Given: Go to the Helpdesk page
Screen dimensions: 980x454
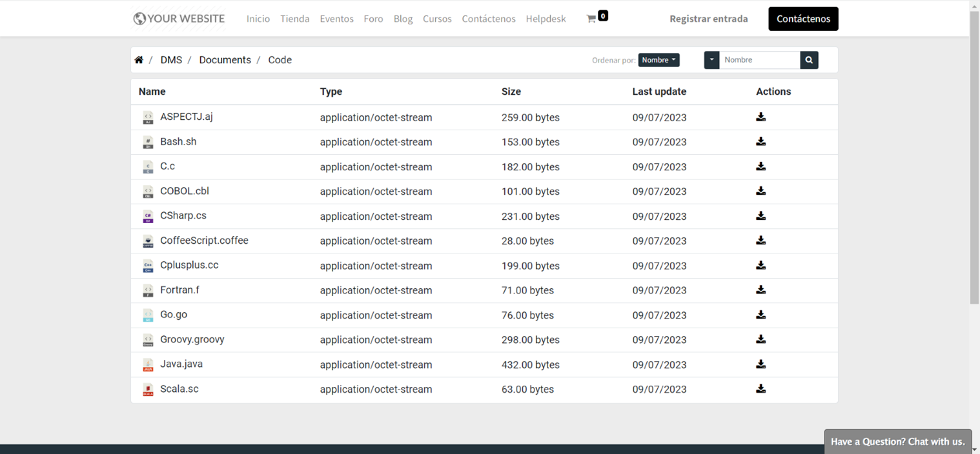Looking at the screenshot, I should [x=546, y=19].
